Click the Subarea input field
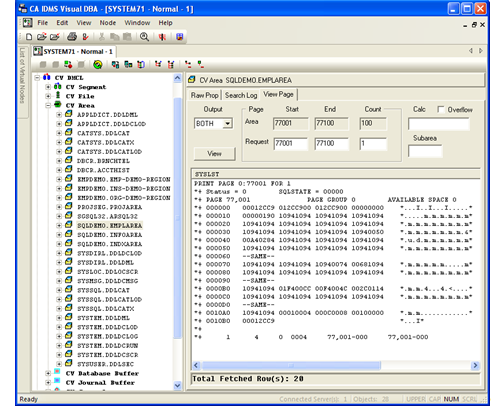 tap(425, 151)
